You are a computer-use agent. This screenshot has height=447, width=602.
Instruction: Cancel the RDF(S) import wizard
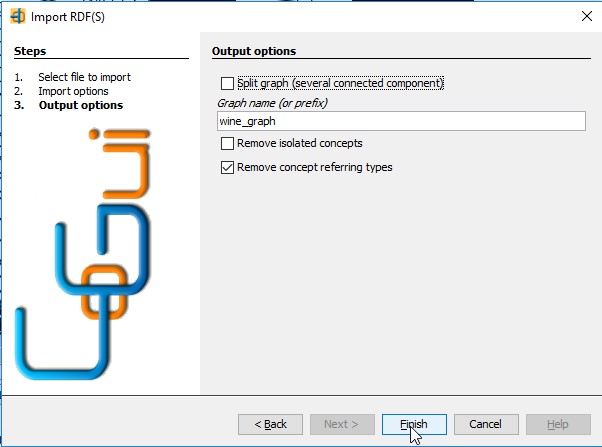[x=486, y=424]
